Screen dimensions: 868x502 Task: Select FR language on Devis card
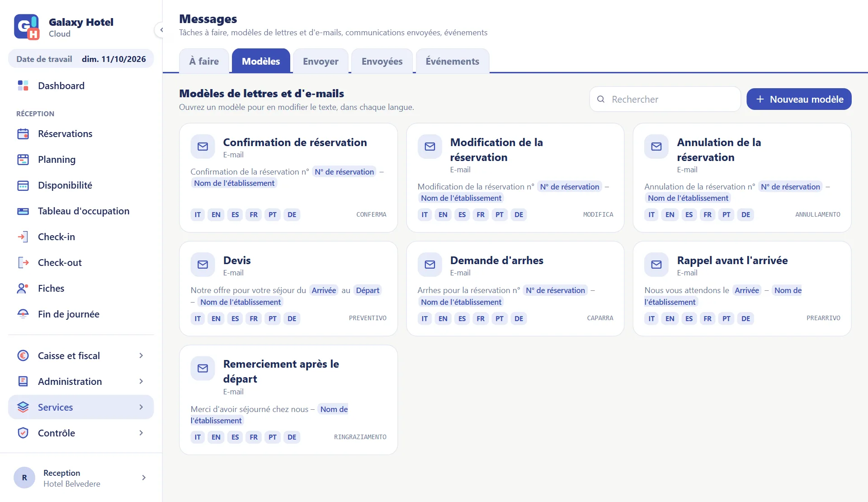coord(254,318)
